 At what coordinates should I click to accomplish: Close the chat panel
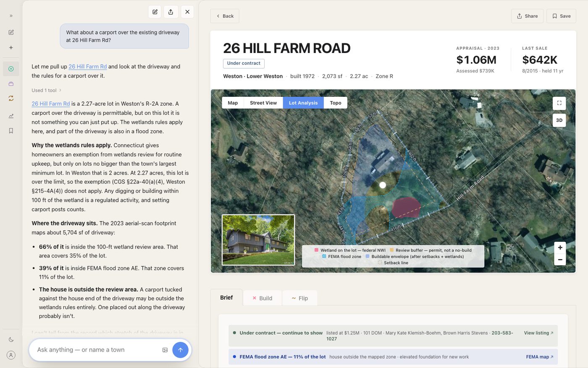pyautogui.click(x=187, y=12)
